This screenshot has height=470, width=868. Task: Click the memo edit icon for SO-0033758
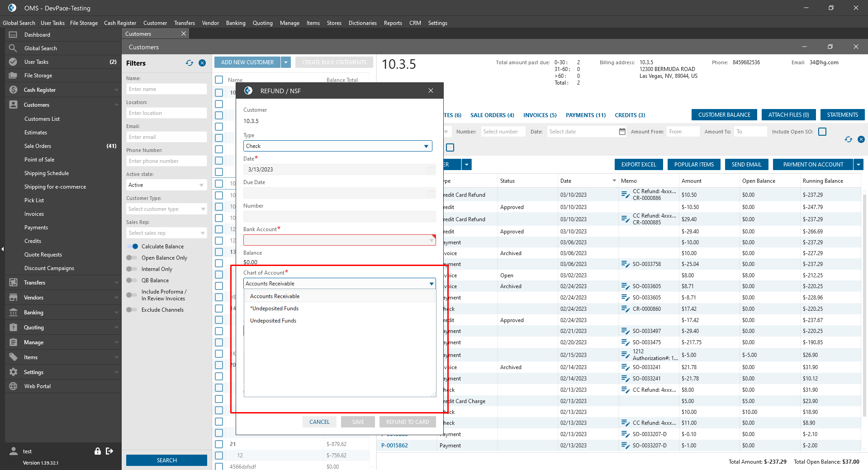click(625, 264)
